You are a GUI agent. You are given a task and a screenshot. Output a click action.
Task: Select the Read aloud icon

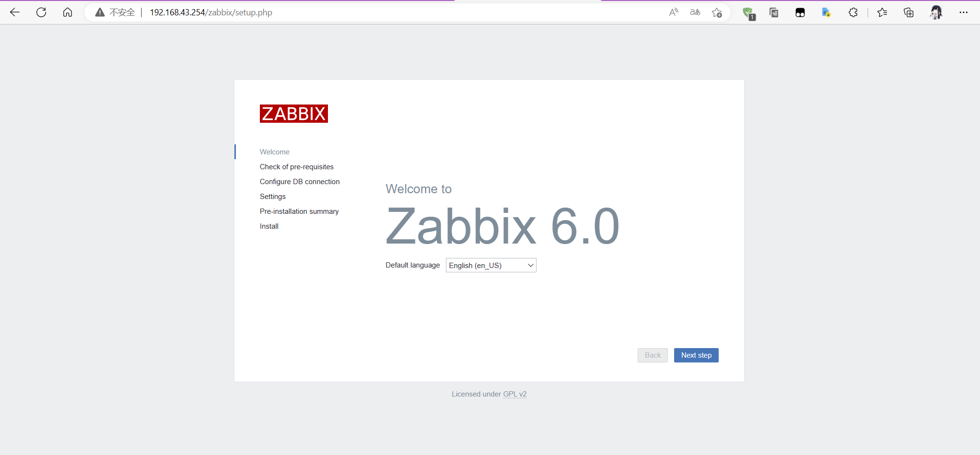673,12
